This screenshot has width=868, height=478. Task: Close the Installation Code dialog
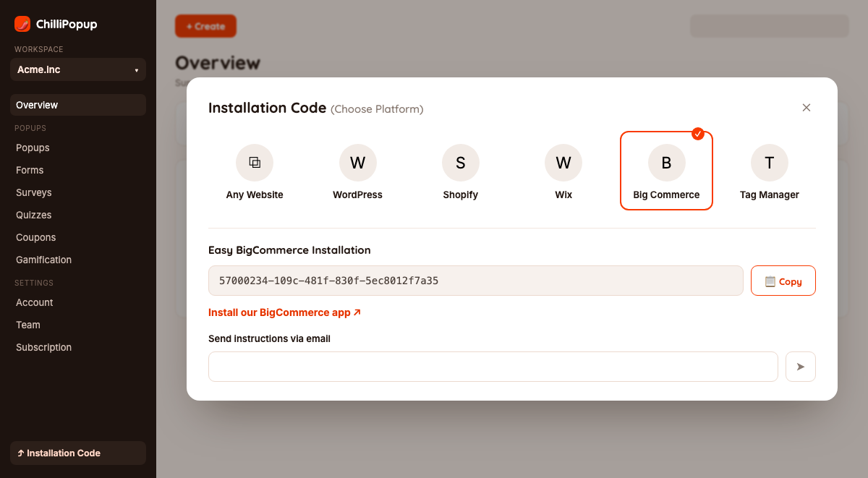807,108
